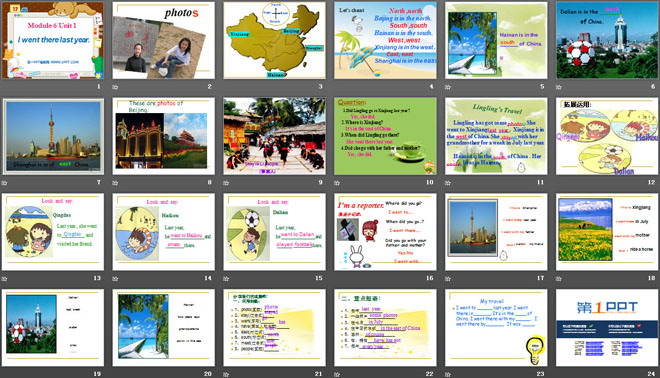Select the Xinjiang flower field slide 18
This screenshot has height=378, width=660.
[x=607, y=232]
